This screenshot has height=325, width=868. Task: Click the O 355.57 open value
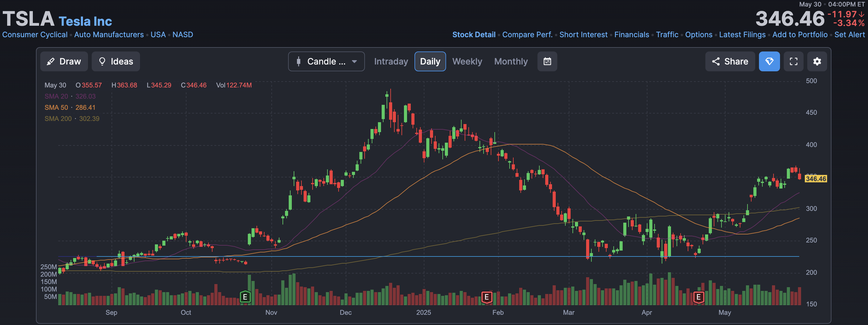point(89,85)
